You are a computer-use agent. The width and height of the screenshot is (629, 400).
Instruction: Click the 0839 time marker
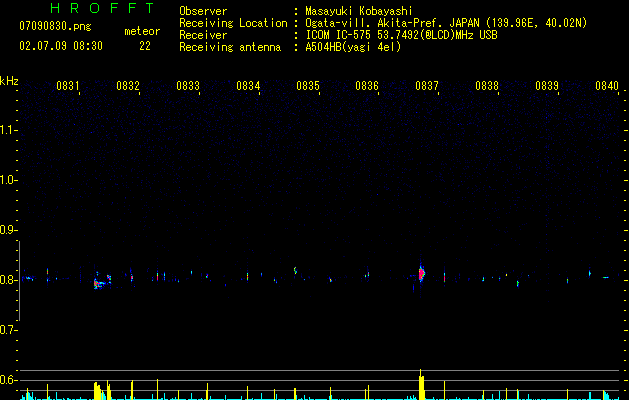tap(547, 86)
